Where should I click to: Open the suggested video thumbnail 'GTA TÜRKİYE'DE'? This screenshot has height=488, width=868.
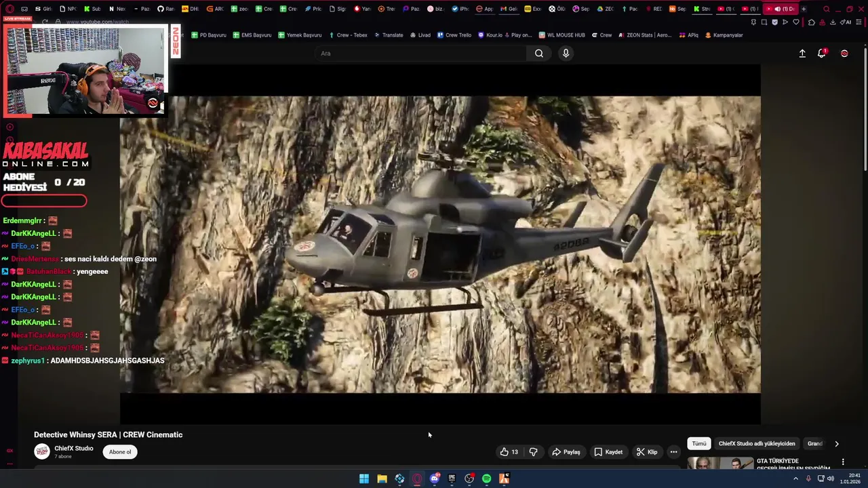(720, 464)
